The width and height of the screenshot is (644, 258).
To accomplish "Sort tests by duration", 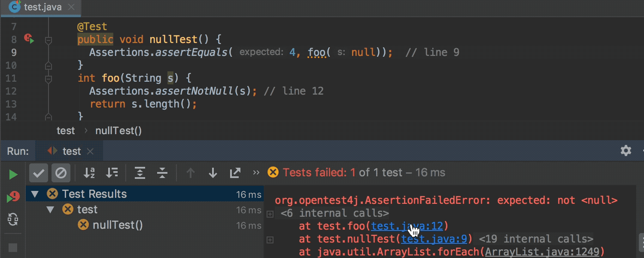I will coord(112,173).
